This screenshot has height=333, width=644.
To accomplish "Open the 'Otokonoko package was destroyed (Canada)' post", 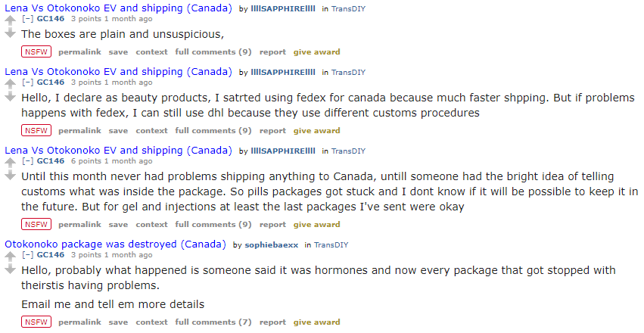I will click(x=116, y=244).
